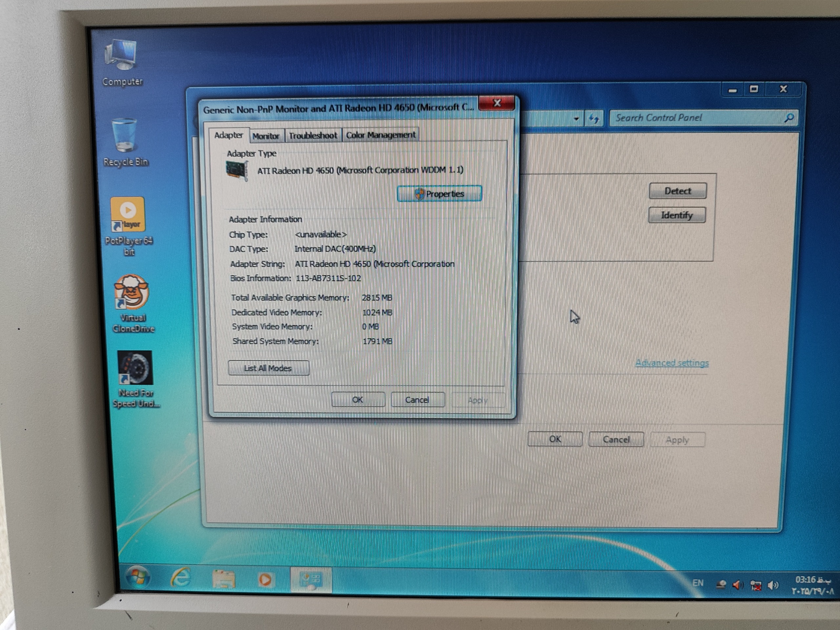The width and height of the screenshot is (840, 630).
Task: Select the '1024 MB' dedicated video memory value
Action: (377, 312)
